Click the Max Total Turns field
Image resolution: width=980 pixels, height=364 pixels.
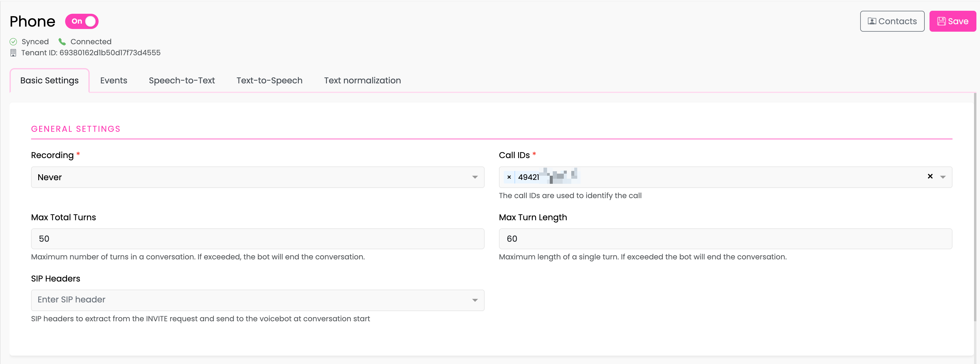258,239
